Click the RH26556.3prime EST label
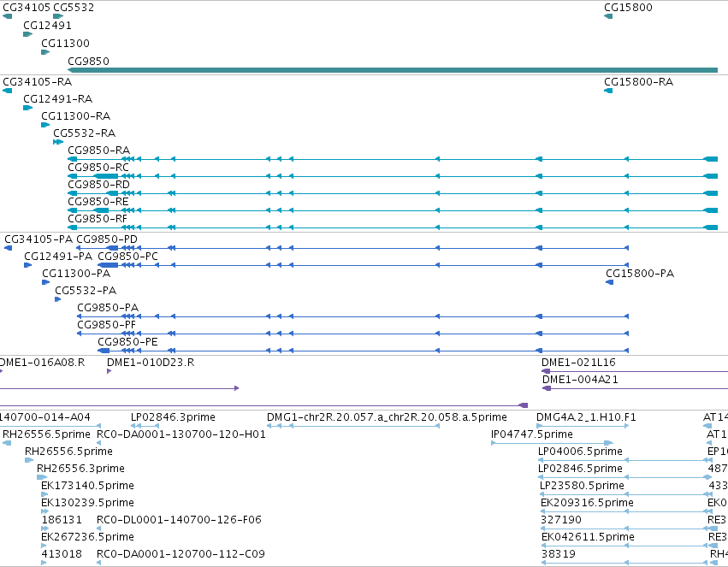Viewport: 728px width, 567px height. (80, 469)
